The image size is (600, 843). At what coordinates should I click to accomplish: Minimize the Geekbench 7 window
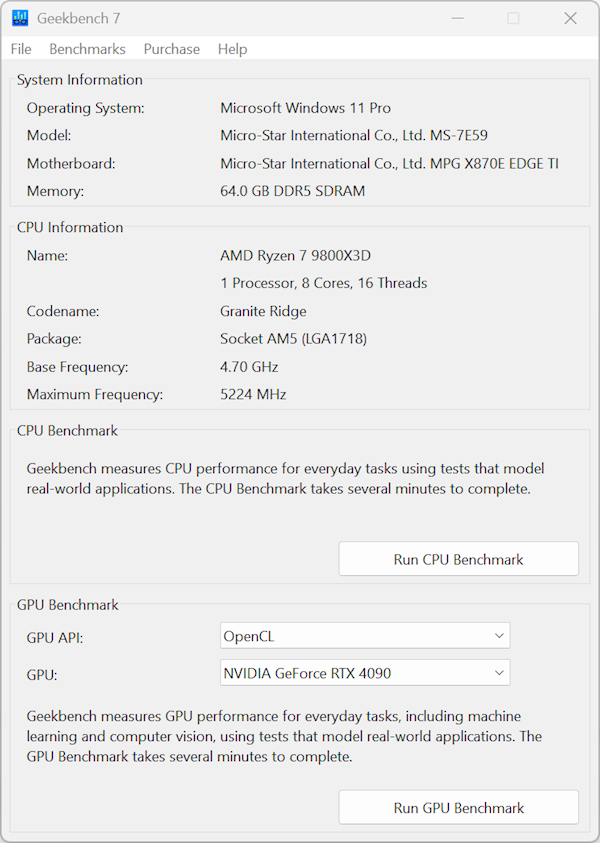point(458,18)
